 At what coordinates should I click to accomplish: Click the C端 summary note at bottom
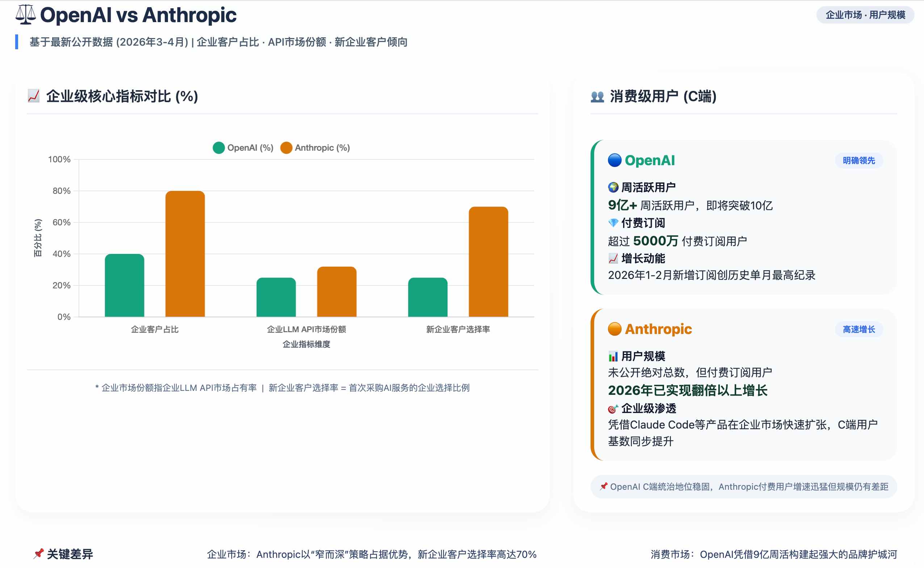(x=743, y=487)
